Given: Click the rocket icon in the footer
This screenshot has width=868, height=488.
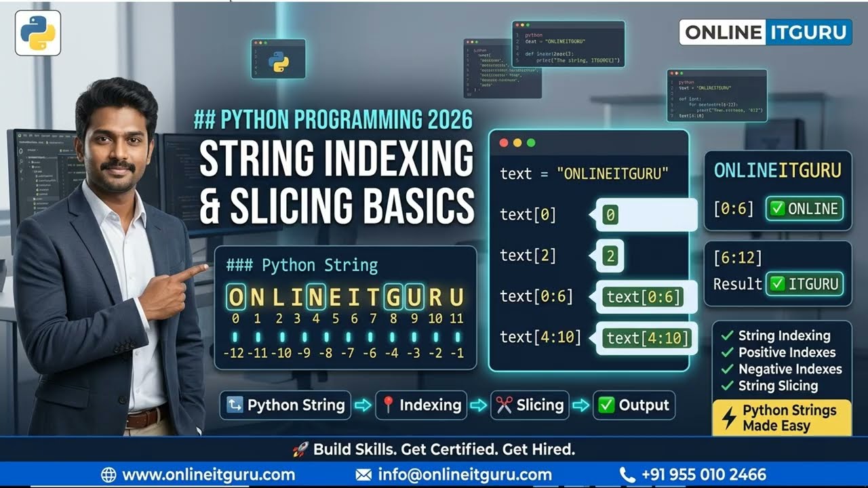Looking at the screenshot, I should [300, 449].
